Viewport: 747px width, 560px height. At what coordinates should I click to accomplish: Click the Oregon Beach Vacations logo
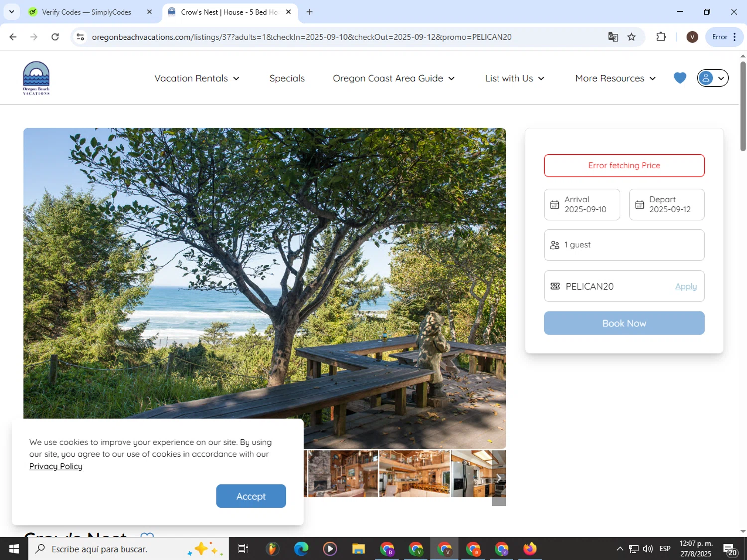tap(36, 78)
